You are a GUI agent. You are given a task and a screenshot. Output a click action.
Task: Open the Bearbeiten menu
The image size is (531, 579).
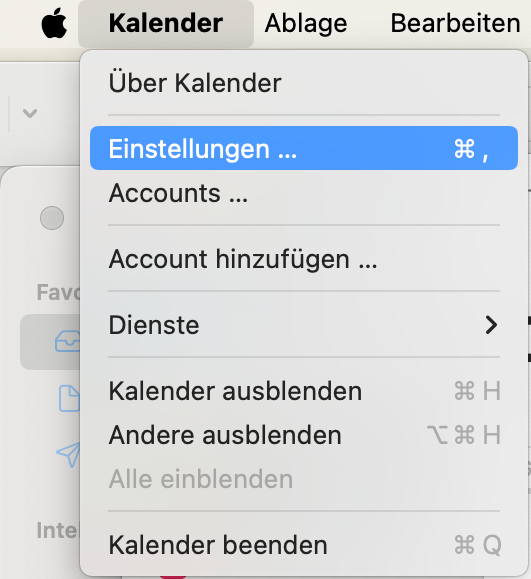point(455,24)
